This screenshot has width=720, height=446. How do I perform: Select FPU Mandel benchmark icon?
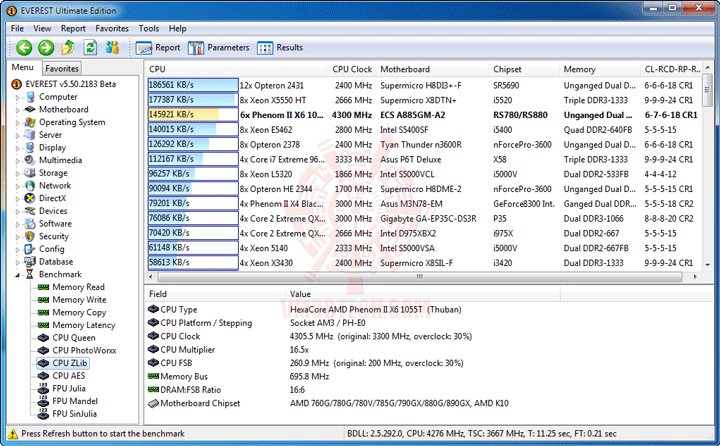[x=43, y=401]
